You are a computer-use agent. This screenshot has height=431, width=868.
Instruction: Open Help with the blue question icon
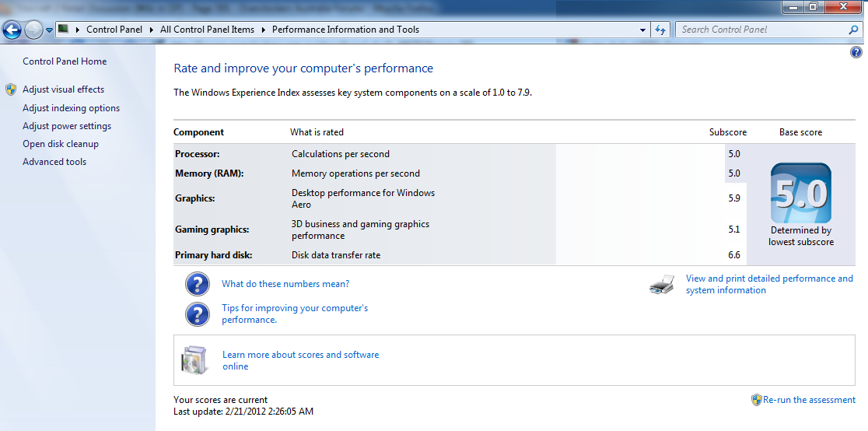(x=856, y=53)
